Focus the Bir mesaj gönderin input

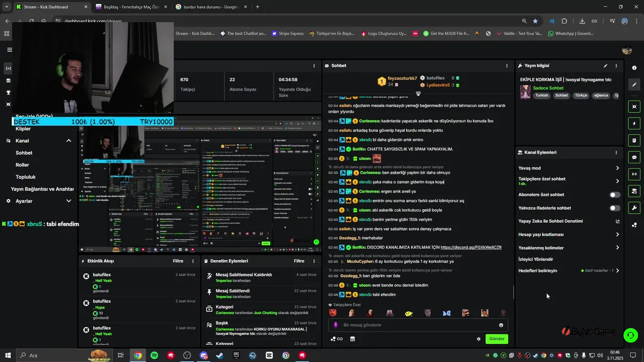(x=418, y=325)
